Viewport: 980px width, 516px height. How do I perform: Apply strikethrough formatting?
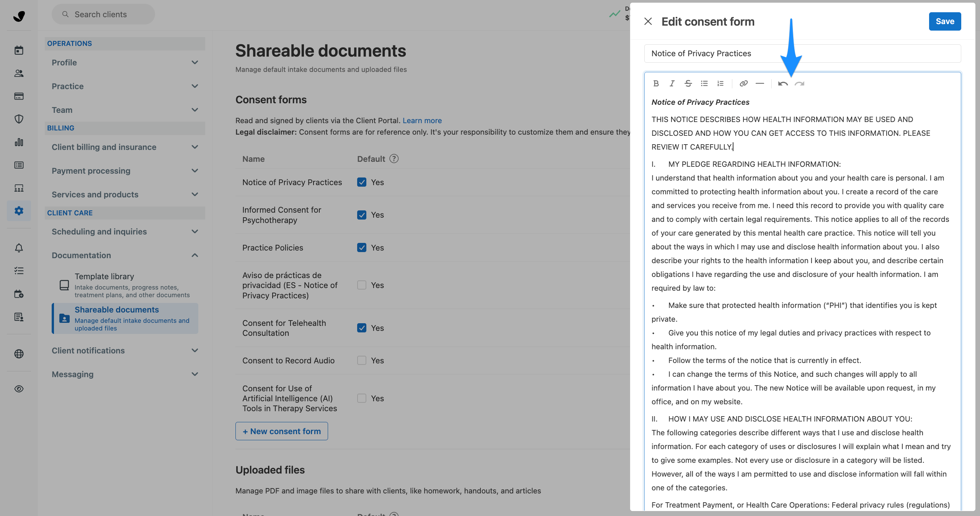coord(688,83)
